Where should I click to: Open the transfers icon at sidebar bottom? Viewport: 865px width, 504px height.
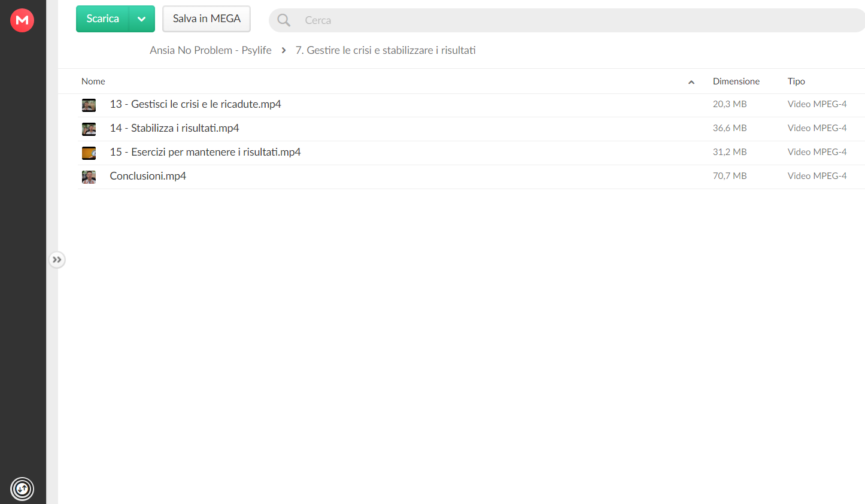pos(22,489)
